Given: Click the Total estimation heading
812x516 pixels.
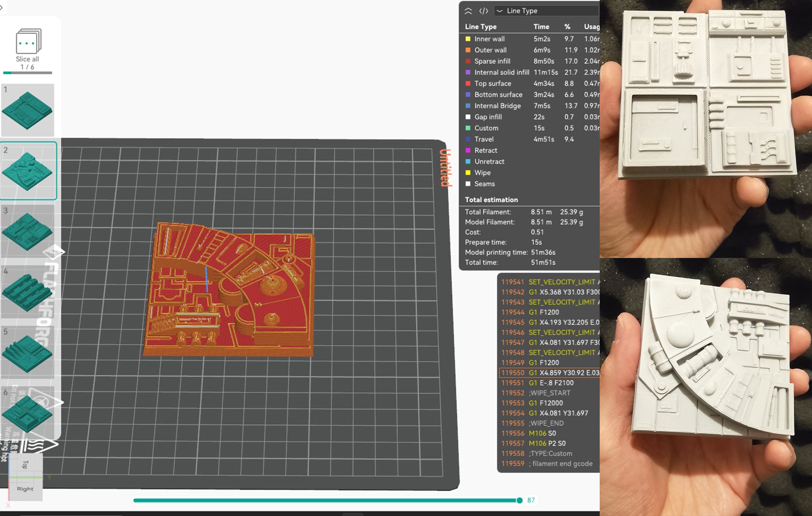Looking at the screenshot, I should pos(492,200).
